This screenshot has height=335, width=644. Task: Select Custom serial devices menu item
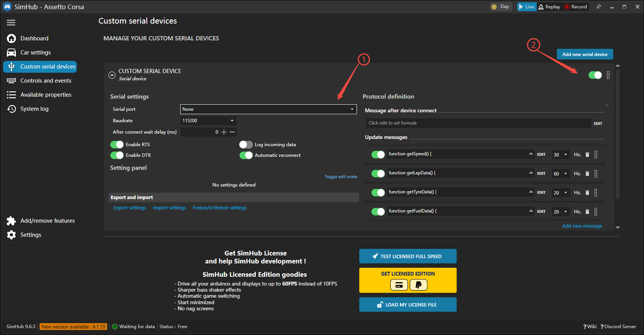(40, 67)
